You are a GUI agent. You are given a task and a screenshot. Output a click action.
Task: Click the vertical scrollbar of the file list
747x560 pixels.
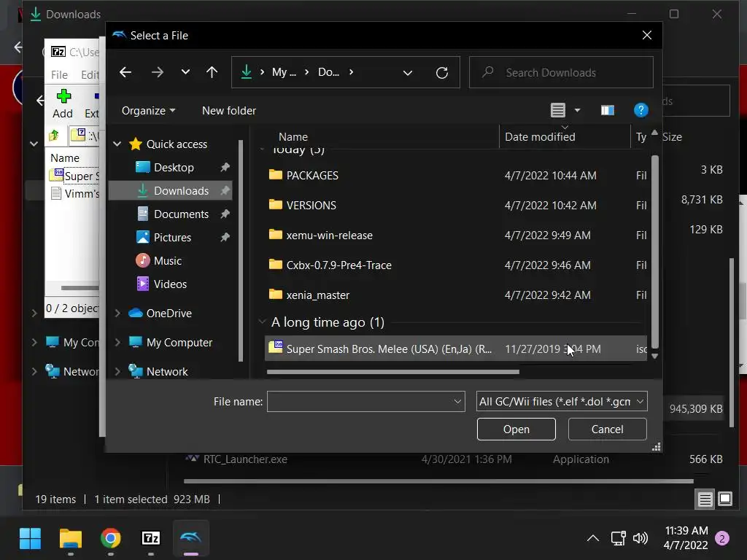(x=654, y=252)
